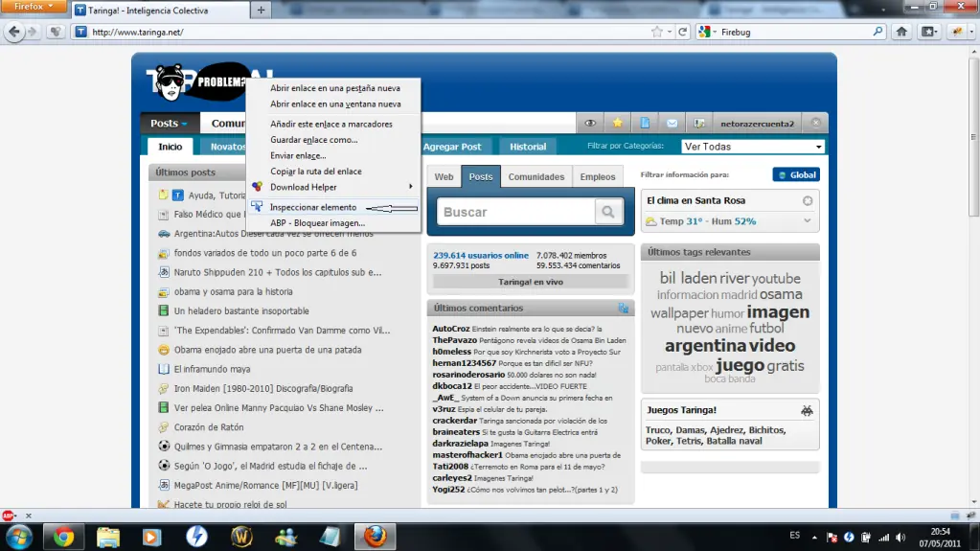Click the browser back arrow button
Image resolution: width=980 pixels, height=551 pixels.
point(14,32)
